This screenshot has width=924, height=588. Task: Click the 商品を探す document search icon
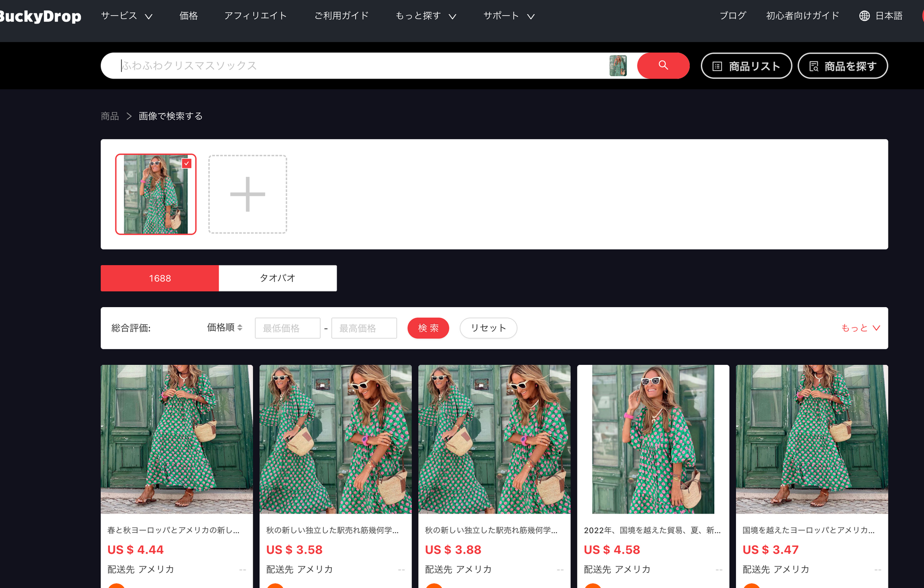point(814,67)
